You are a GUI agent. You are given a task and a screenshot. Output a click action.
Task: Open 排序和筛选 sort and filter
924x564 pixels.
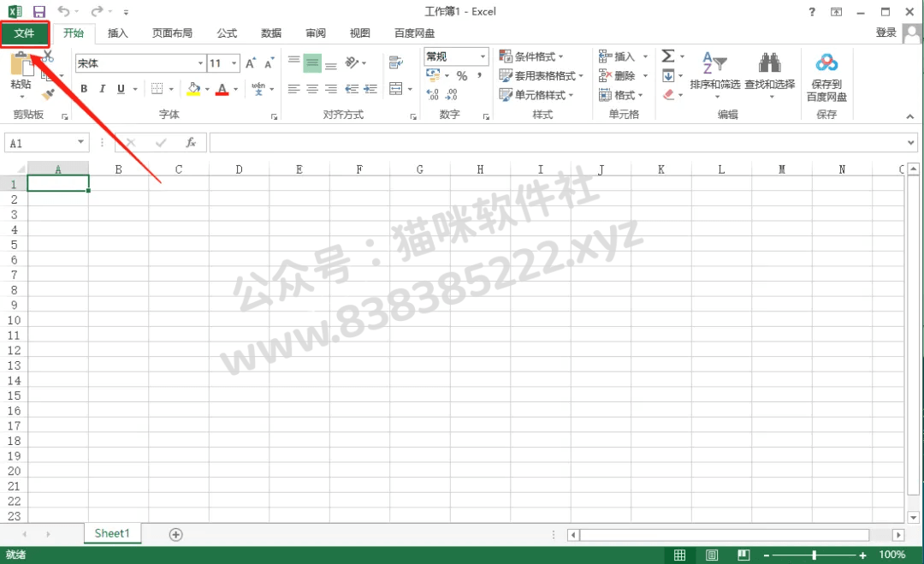click(714, 74)
